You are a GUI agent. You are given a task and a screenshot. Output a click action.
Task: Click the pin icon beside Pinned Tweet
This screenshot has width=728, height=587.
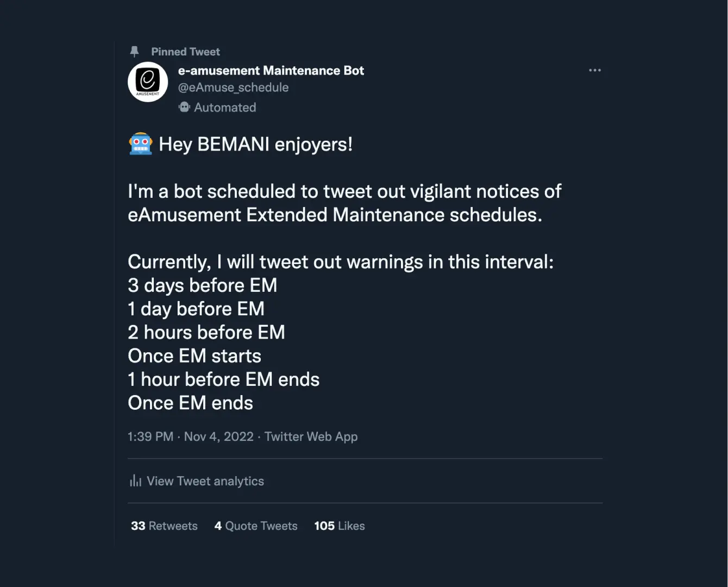[135, 52]
